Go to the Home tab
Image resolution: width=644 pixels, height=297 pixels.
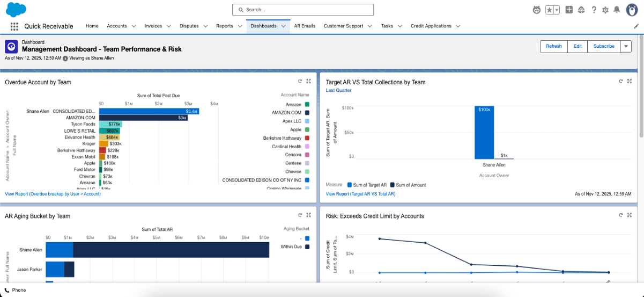pos(92,26)
